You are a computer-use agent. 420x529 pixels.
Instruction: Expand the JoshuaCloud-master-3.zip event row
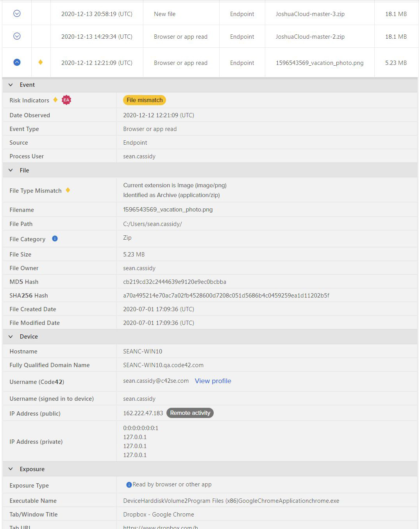pyautogui.click(x=17, y=14)
